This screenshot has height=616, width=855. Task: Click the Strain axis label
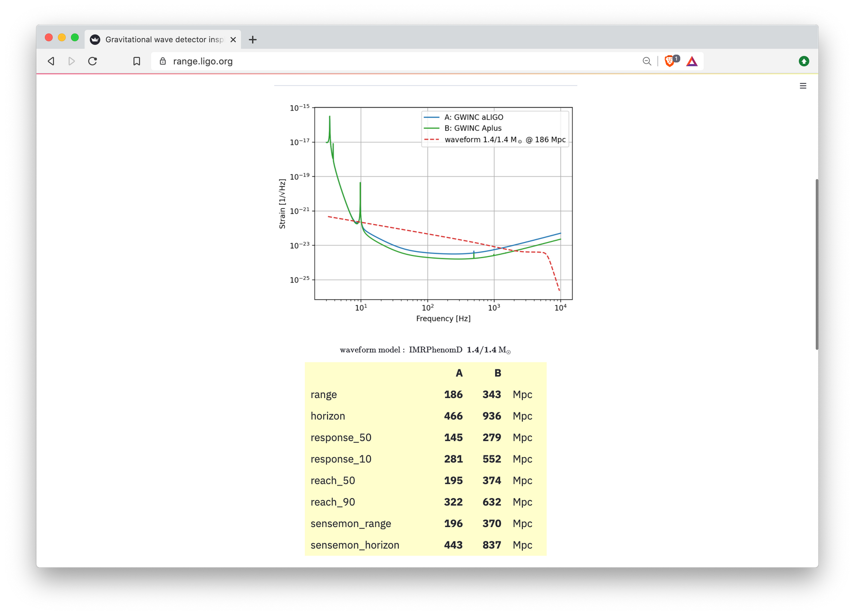[x=282, y=203]
